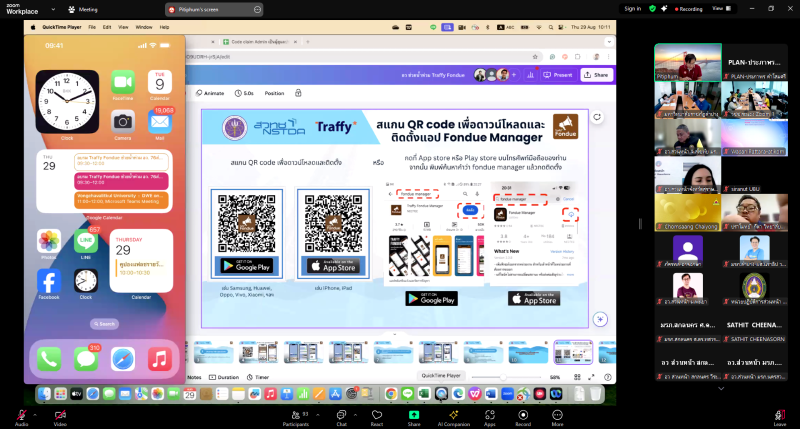
Task: Leave the meeting
Action: coord(780,414)
